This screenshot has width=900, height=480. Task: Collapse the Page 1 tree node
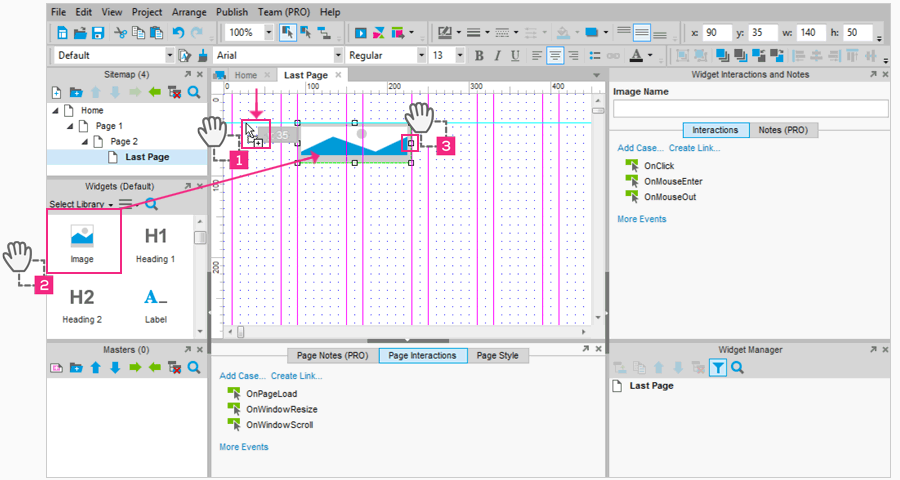[x=70, y=126]
